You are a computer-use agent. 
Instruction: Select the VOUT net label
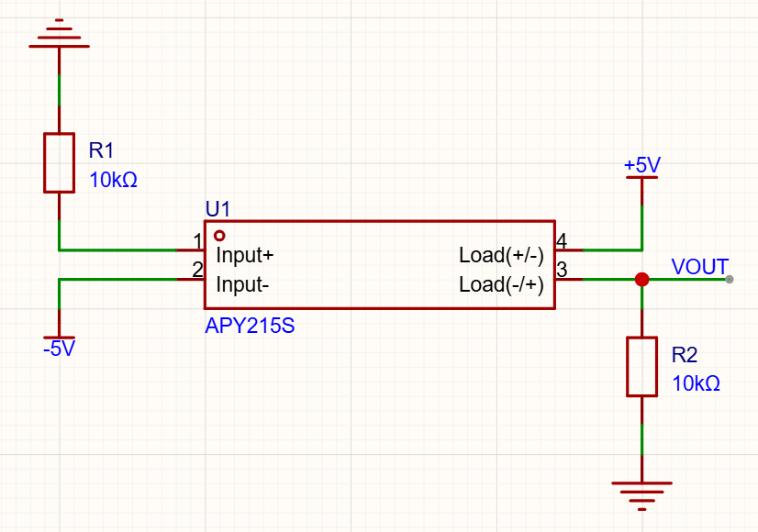pos(699,267)
